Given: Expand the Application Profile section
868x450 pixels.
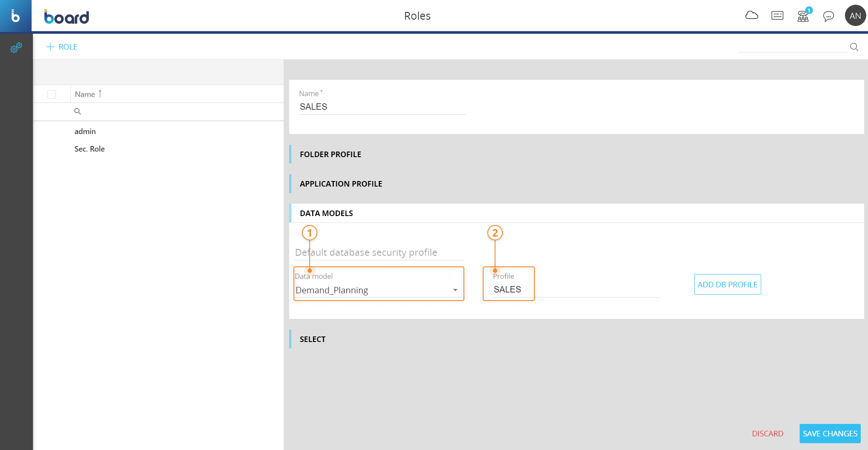Looking at the screenshot, I should point(340,184).
